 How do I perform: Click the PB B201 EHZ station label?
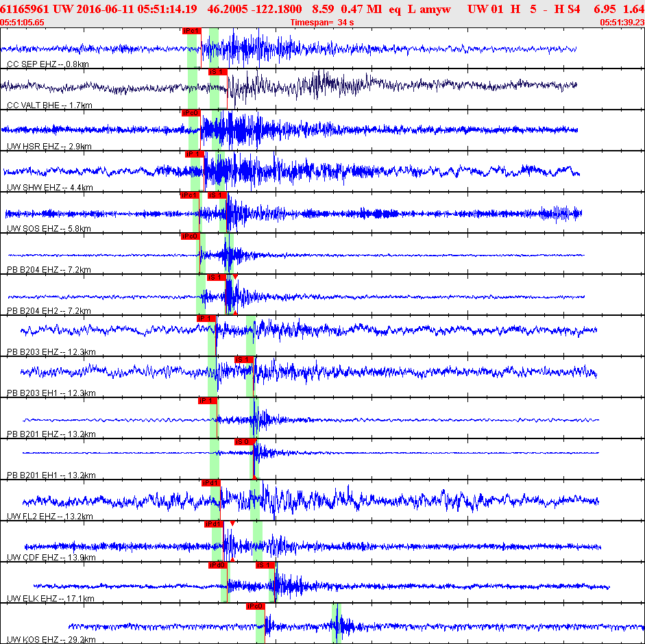(x=51, y=434)
